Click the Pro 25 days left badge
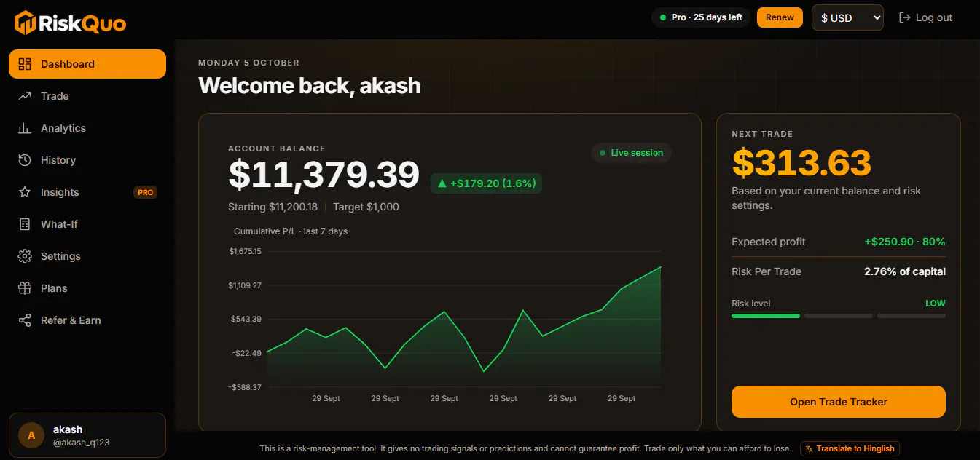980x460 pixels. click(701, 17)
